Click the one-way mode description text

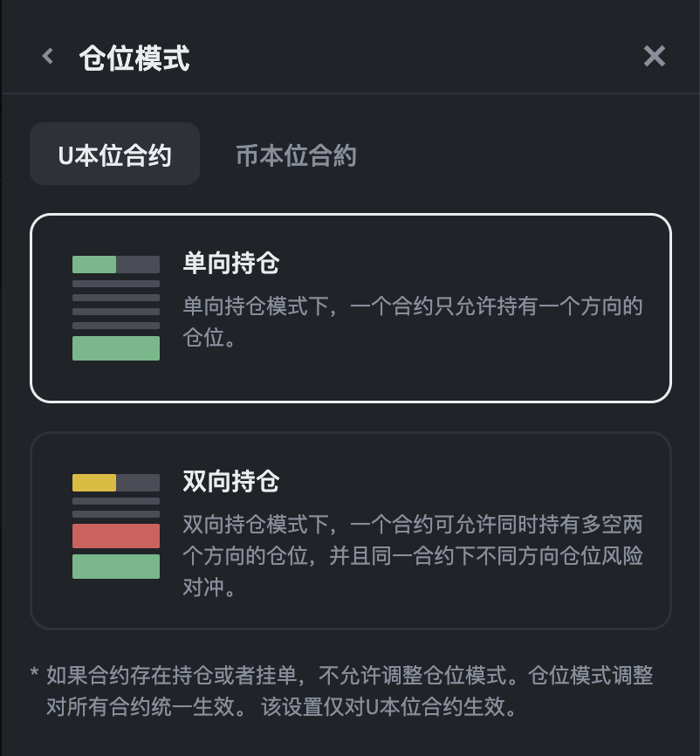412,321
